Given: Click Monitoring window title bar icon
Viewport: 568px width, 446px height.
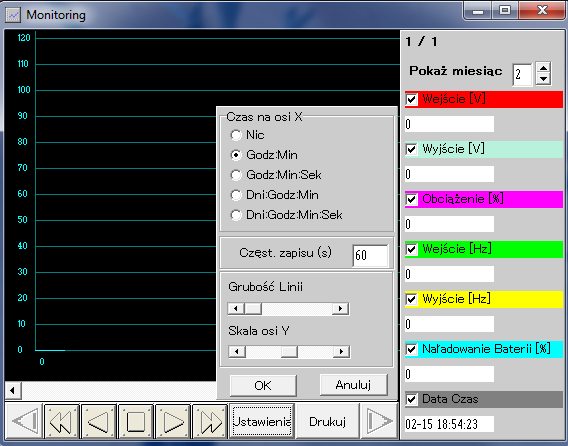Looking at the screenshot, I should (x=13, y=15).
